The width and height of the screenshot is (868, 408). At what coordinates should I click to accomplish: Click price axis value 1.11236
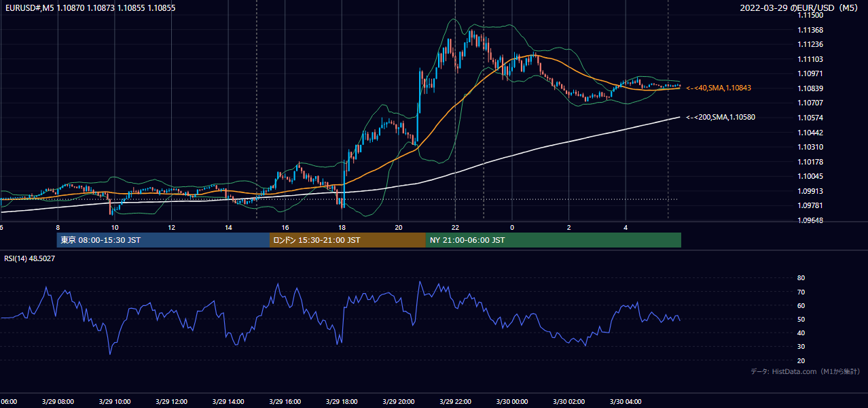(810, 45)
